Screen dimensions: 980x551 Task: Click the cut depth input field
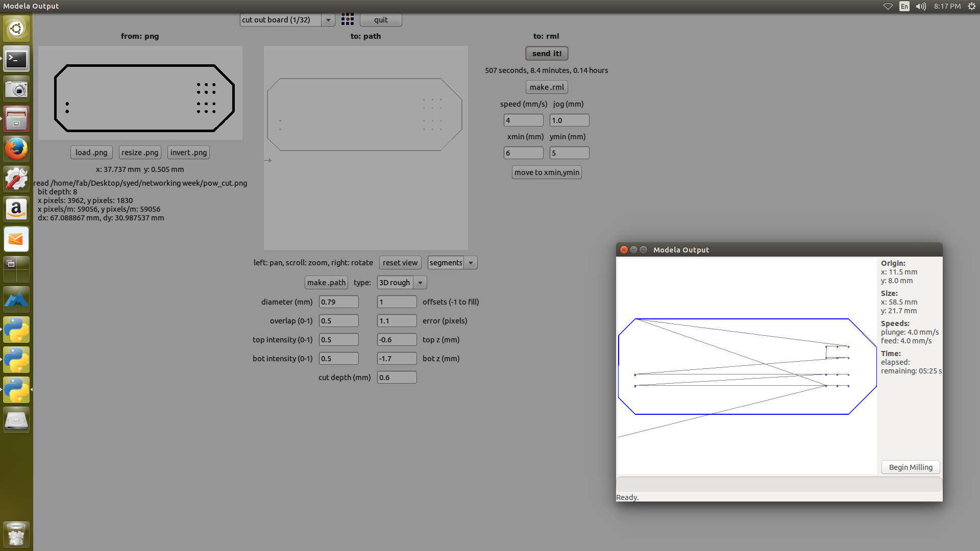(x=397, y=378)
